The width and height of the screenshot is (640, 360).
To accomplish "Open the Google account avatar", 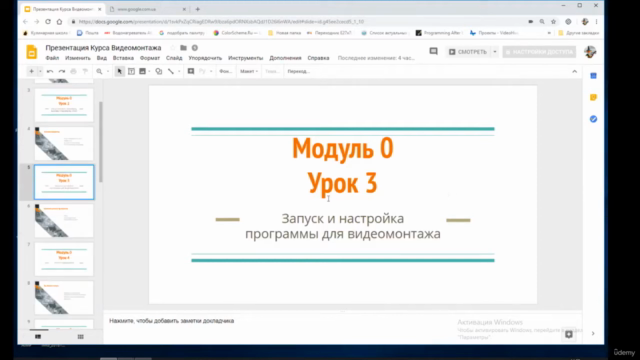I will pos(590,52).
